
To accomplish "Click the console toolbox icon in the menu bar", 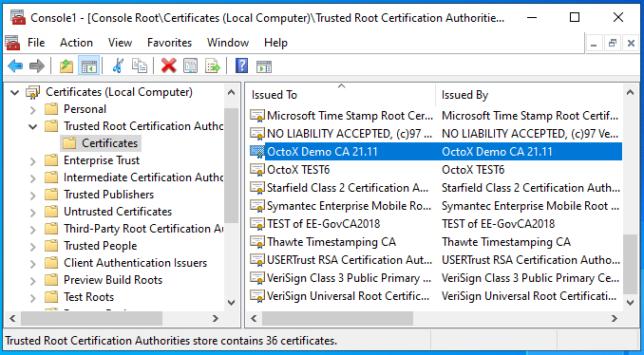I will coord(12,43).
